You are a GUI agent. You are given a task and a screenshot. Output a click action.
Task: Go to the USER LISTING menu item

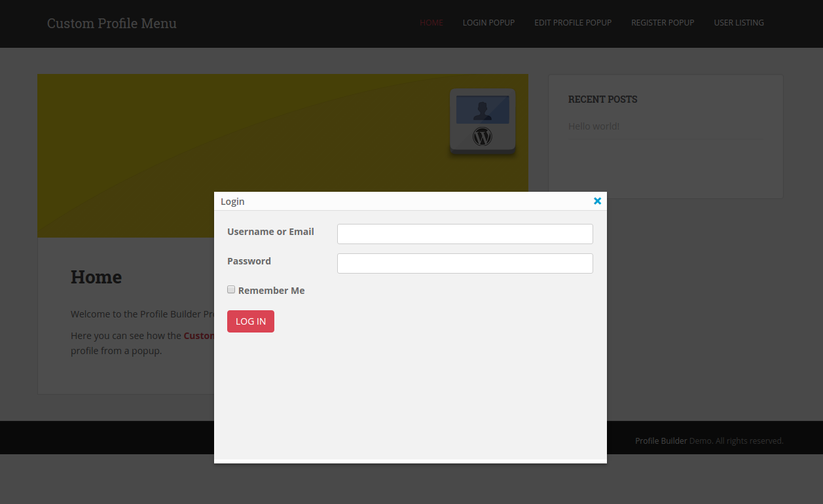(x=739, y=23)
